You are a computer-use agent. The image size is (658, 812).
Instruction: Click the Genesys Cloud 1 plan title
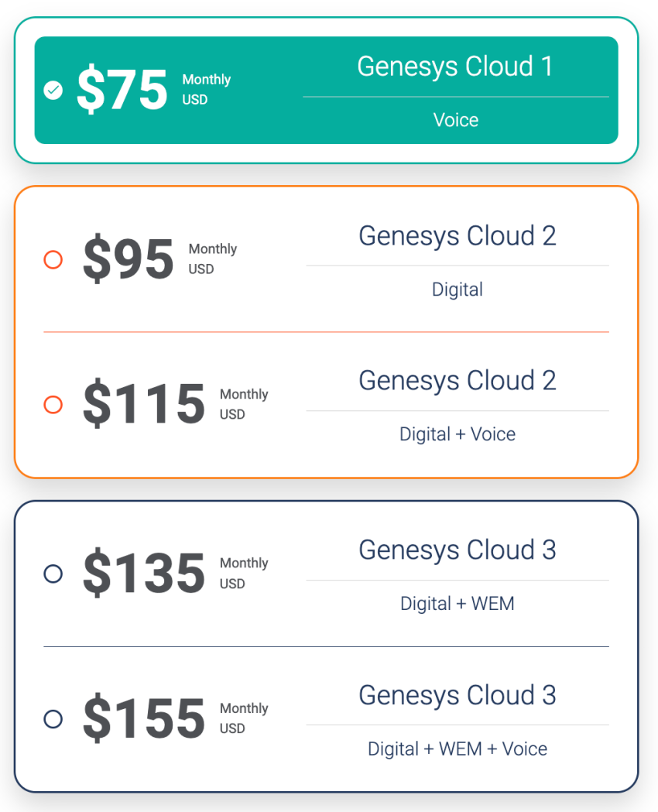[456, 67]
